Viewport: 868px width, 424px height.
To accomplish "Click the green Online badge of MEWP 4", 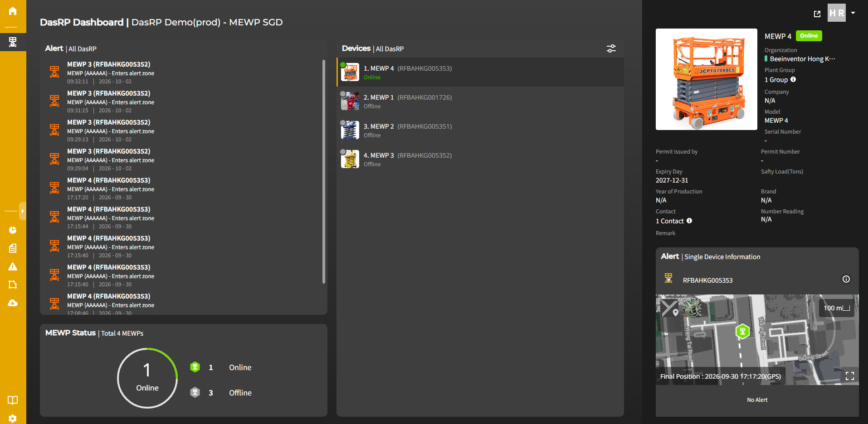I will [x=809, y=36].
